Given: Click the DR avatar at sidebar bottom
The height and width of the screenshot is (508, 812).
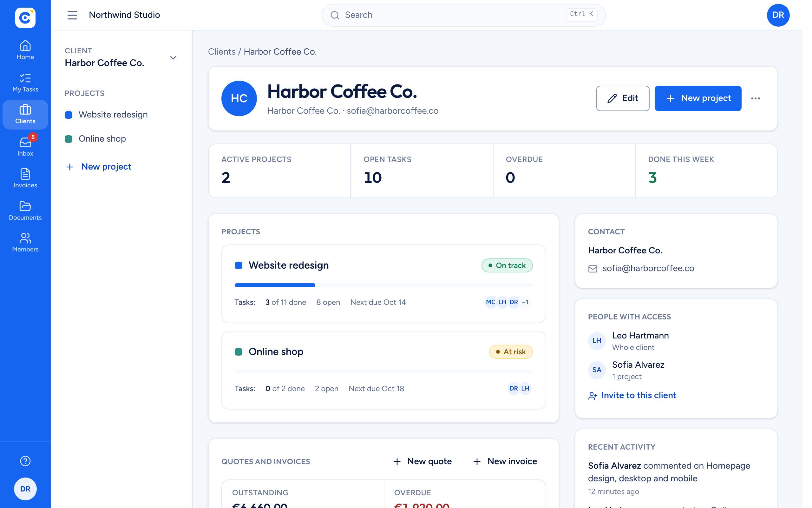Looking at the screenshot, I should [25, 489].
